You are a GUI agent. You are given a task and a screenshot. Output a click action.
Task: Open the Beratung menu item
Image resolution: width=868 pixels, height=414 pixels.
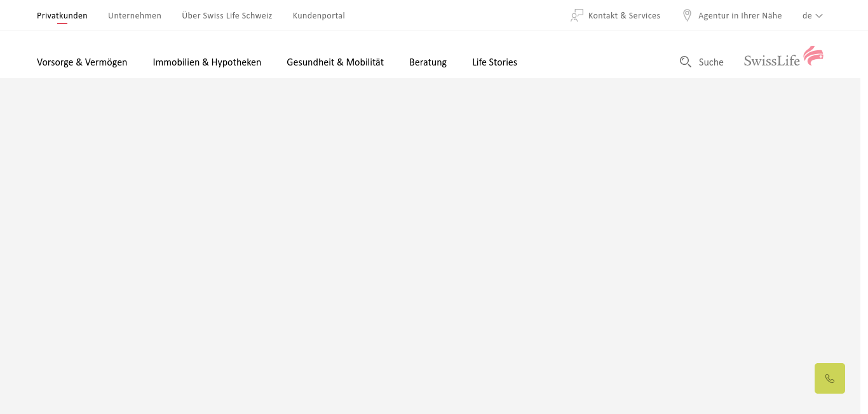click(x=428, y=62)
